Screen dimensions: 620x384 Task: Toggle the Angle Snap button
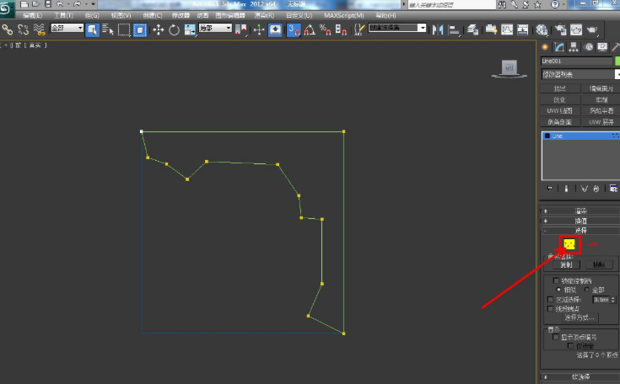pos(310,30)
